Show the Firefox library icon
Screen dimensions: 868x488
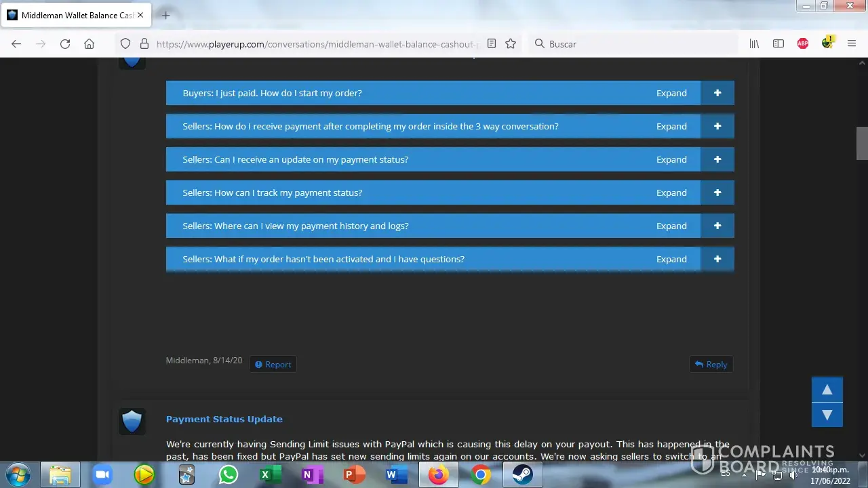(x=754, y=44)
